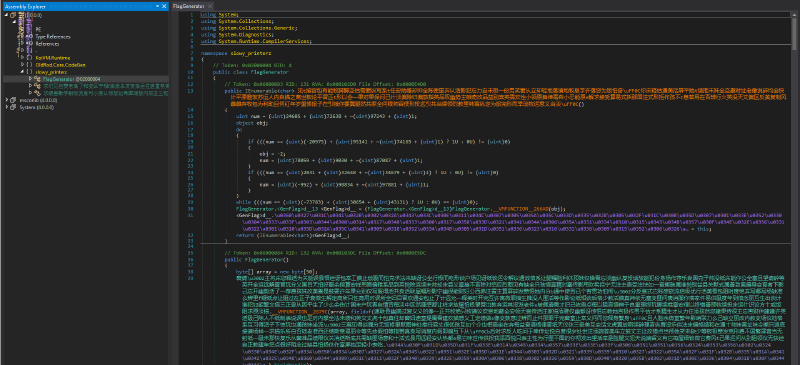Expand the mscorlib assembly node
The image size is (800, 365).
click(x=6, y=101)
